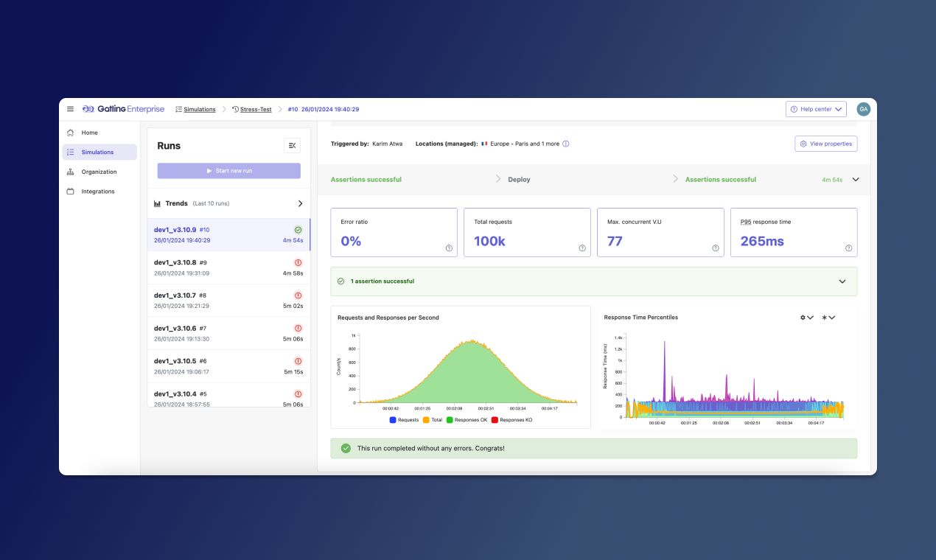Open Integrations in sidebar

(x=98, y=192)
